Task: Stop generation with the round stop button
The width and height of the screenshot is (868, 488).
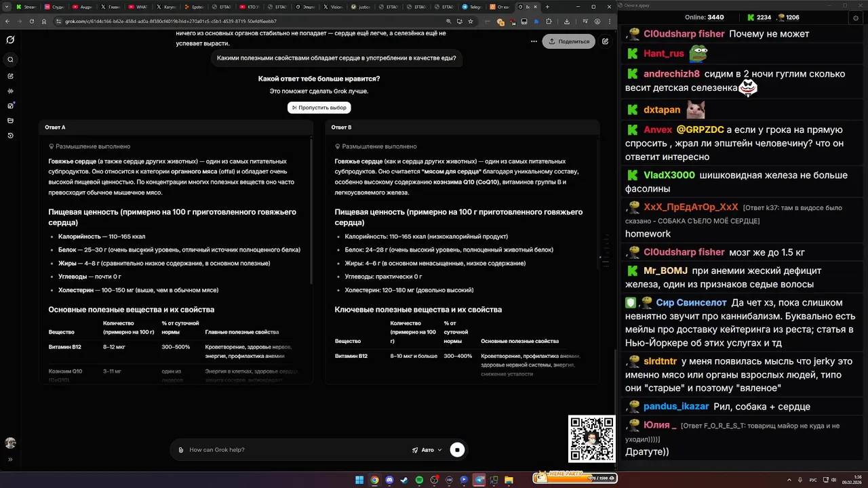Action: point(458,450)
